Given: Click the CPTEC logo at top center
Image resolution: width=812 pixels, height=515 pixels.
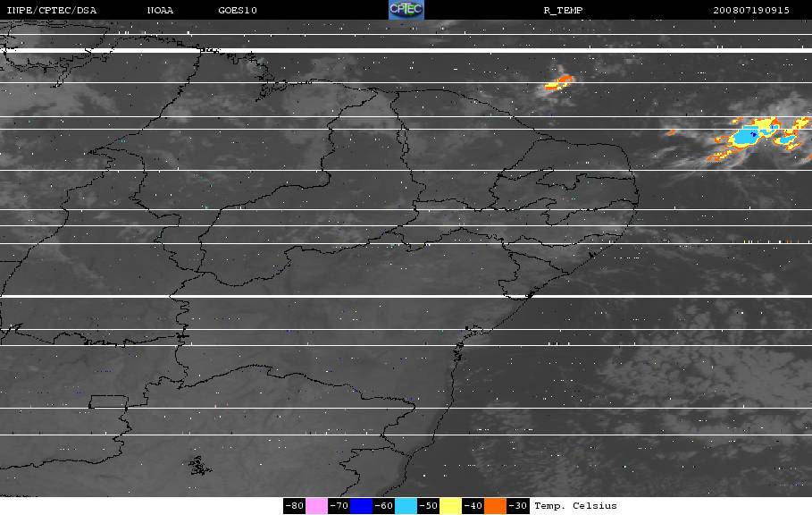Looking at the screenshot, I should pos(406,10).
